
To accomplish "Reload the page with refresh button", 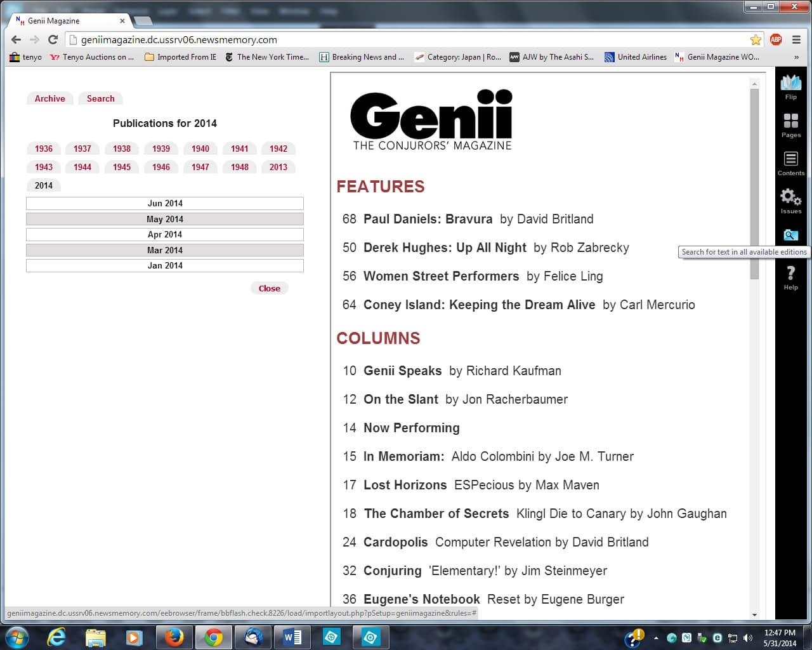I will [53, 39].
